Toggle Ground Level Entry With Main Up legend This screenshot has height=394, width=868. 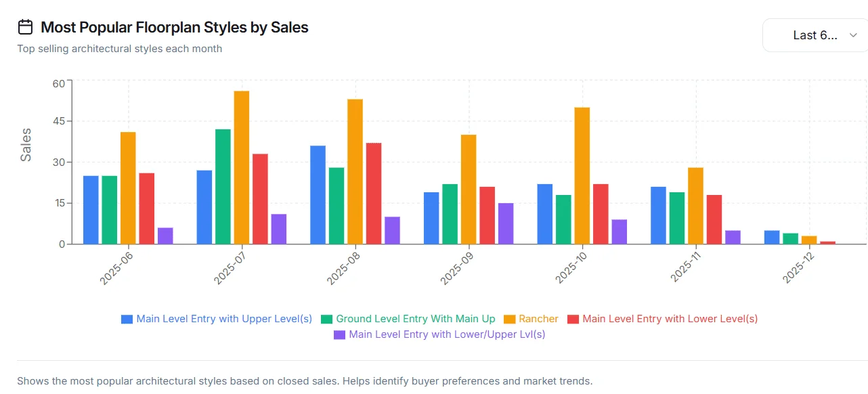tap(408, 319)
